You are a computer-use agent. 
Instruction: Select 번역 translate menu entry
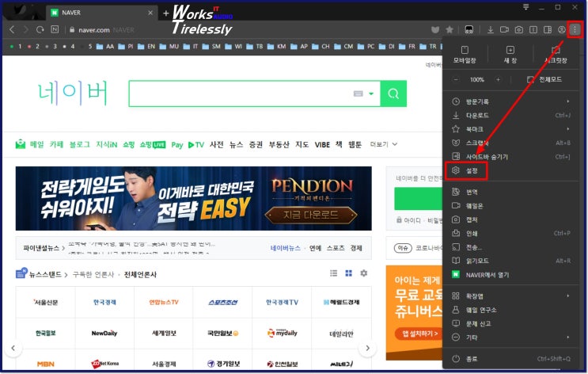pos(511,192)
